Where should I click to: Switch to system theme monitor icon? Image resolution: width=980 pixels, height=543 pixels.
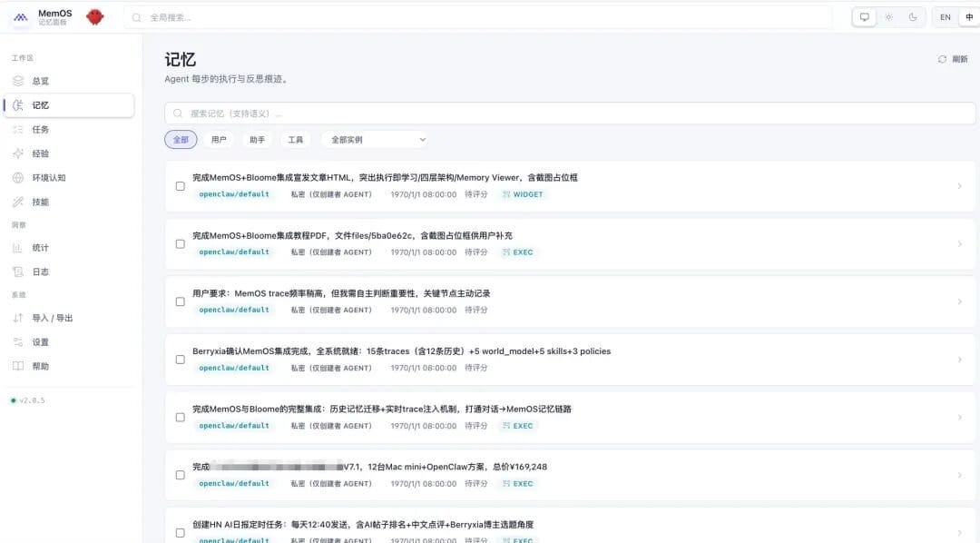click(865, 17)
